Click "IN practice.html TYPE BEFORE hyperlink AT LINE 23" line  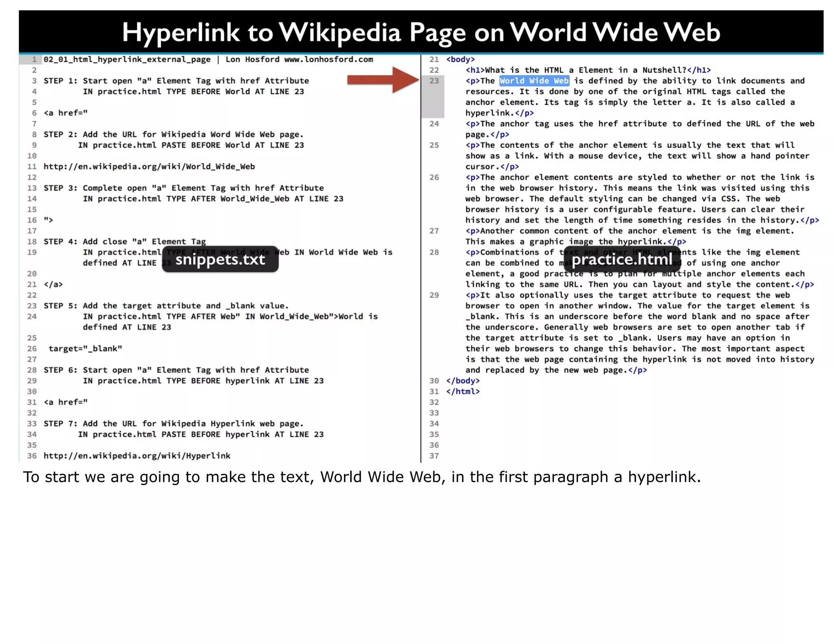203,381
